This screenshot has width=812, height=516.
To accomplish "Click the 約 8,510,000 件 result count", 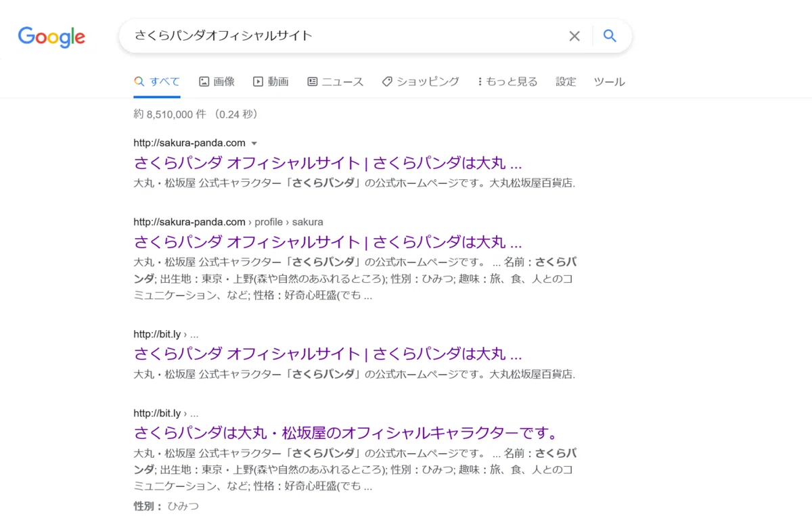I will click(x=170, y=114).
